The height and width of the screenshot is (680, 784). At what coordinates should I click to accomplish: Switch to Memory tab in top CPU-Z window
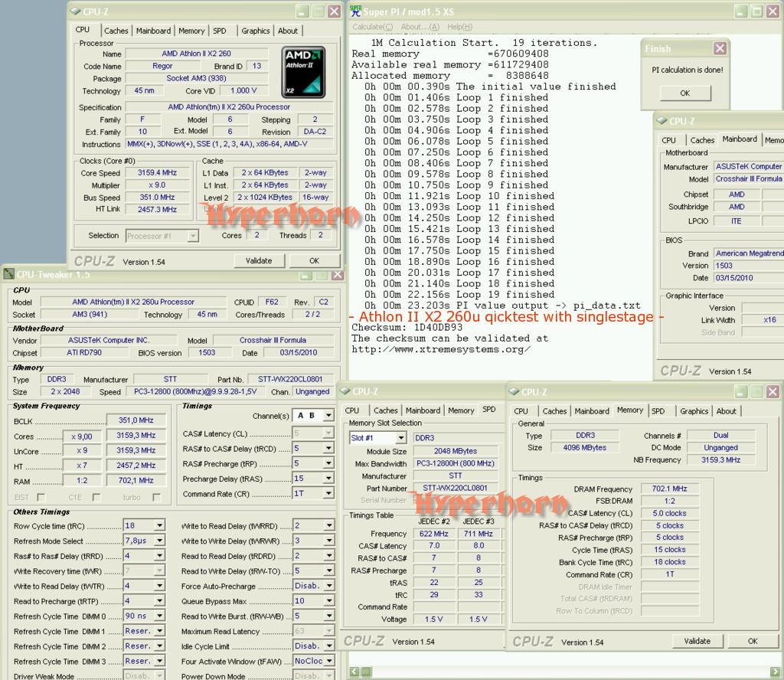(191, 31)
